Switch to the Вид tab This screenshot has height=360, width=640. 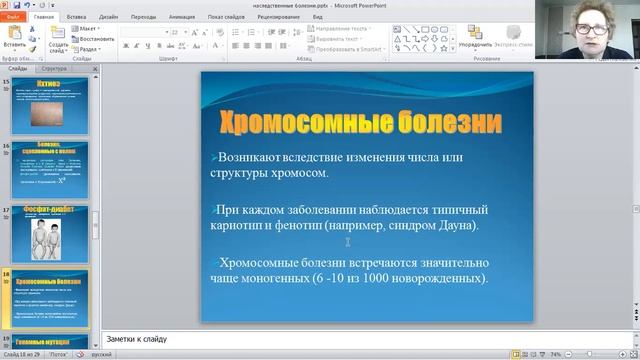318,17
